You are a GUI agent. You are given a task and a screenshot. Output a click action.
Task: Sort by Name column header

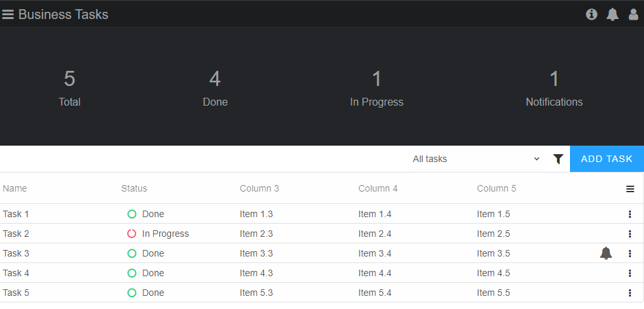point(15,188)
